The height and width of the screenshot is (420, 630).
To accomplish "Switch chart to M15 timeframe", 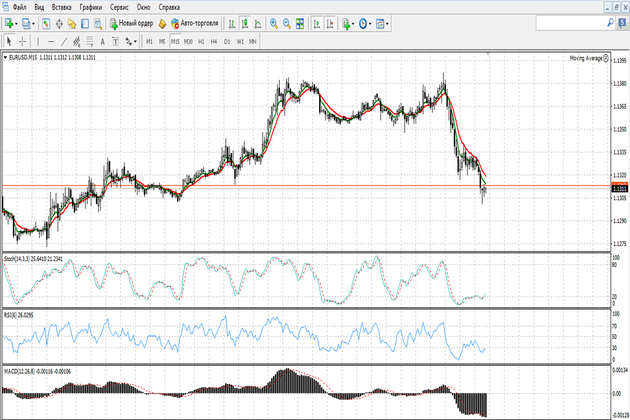I will pyautogui.click(x=175, y=42).
